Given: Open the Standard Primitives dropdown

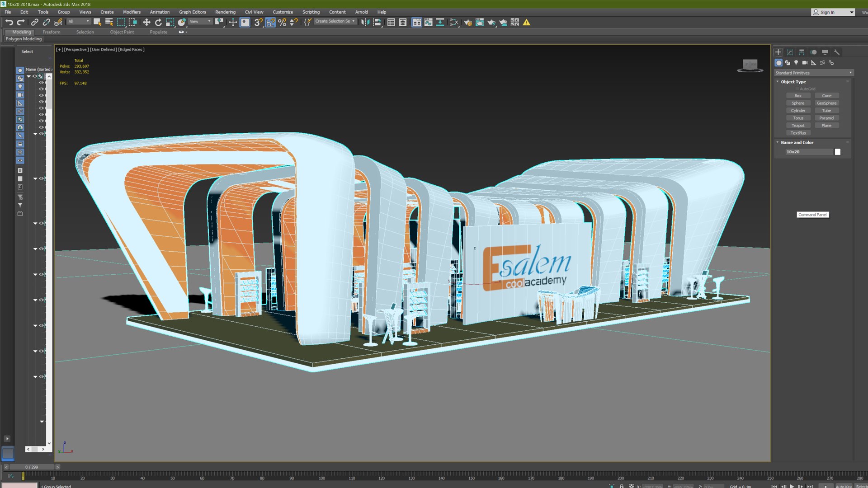Looking at the screenshot, I should click(x=814, y=73).
